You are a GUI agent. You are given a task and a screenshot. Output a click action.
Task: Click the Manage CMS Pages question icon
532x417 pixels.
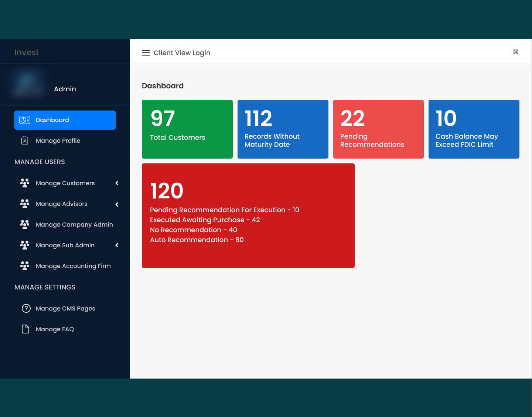click(x=26, y=308)
